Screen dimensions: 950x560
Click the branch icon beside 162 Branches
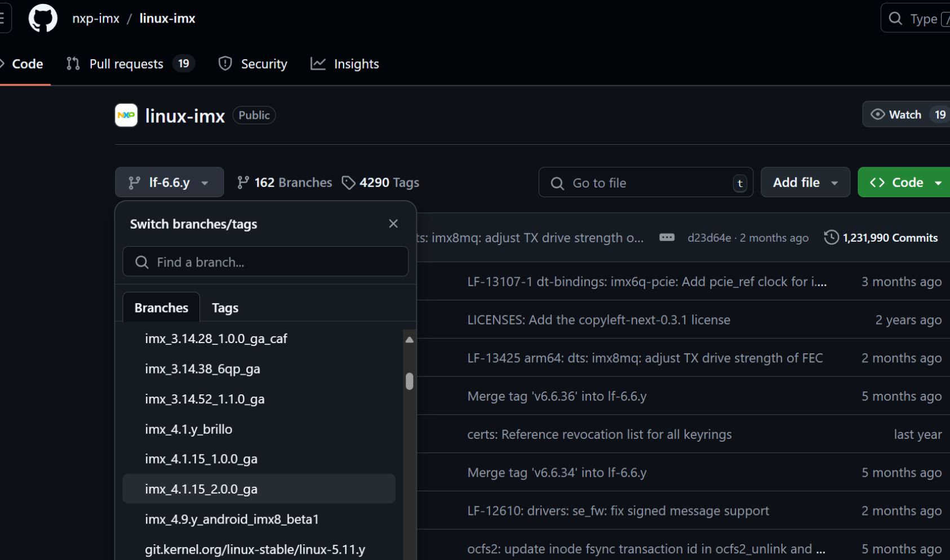[x=243, y=183]
